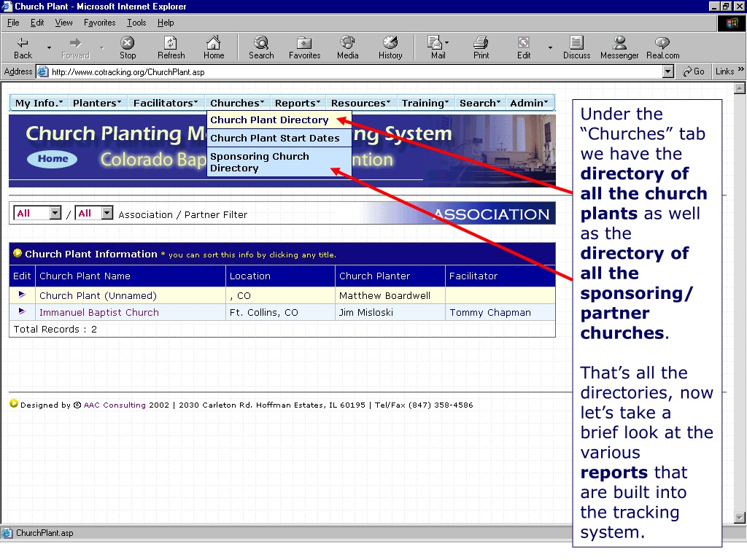
Task: Click edit arrow for Immanuel Baptist Church
Action: [21, 311]
